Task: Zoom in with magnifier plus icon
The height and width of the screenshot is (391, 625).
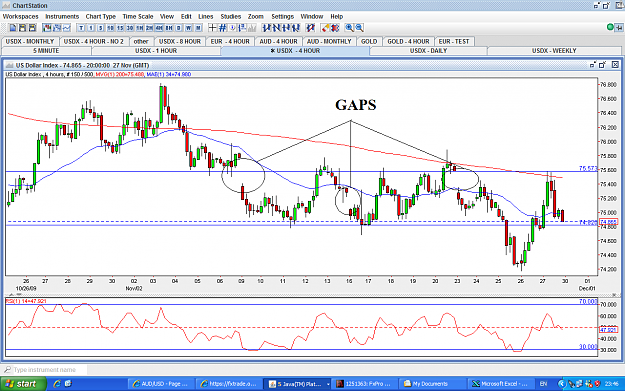Action: [x=350, y=28]
